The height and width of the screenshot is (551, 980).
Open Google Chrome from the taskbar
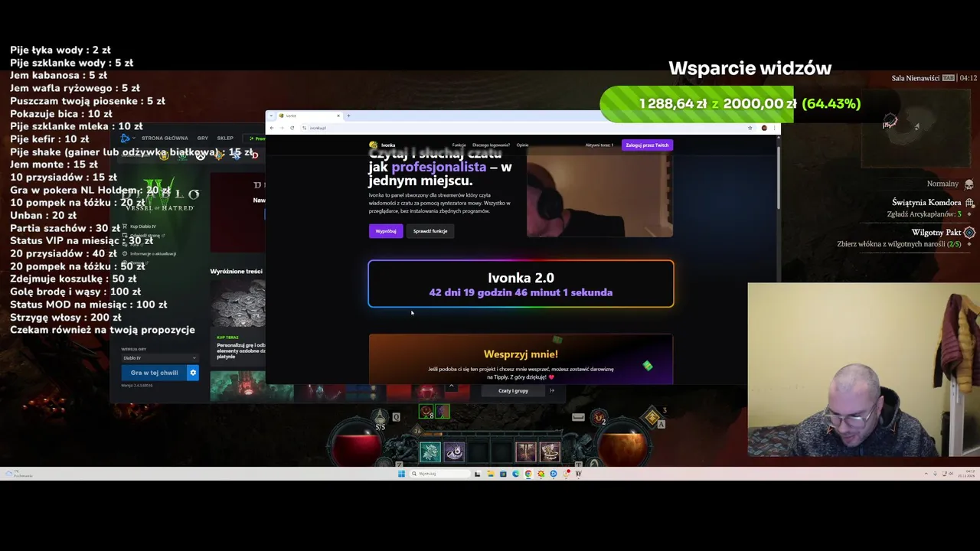tap(528, 474)
